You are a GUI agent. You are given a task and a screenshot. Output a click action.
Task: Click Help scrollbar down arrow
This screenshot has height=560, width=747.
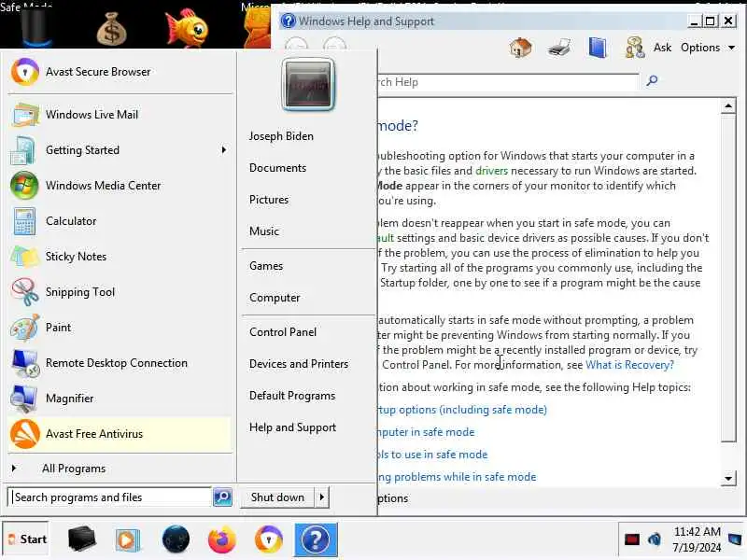[728, 478]
